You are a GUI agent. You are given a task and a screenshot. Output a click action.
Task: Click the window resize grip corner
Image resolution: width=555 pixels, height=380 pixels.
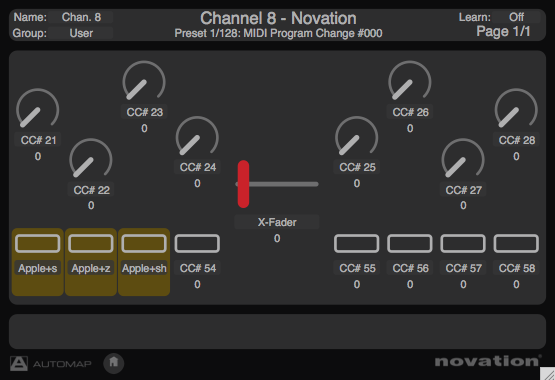click(x=548, y=374)
